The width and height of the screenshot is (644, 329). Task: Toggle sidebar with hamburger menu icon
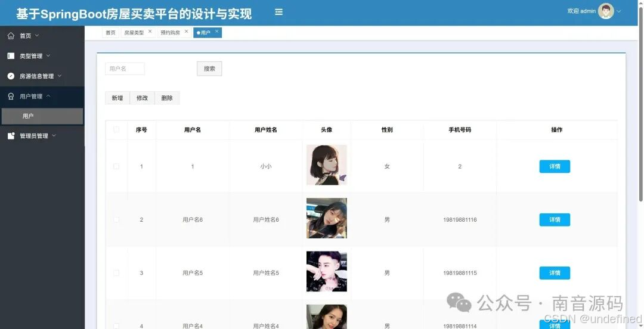(279, 13)
